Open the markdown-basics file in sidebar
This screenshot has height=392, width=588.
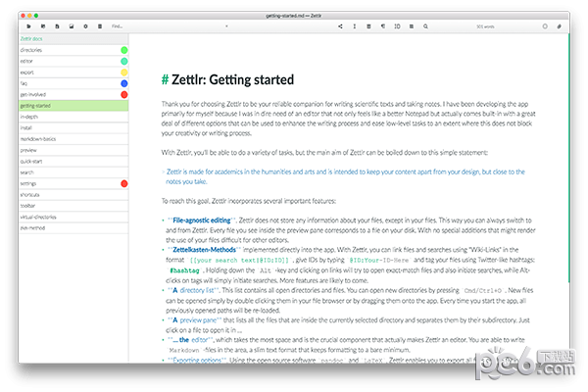73,139
